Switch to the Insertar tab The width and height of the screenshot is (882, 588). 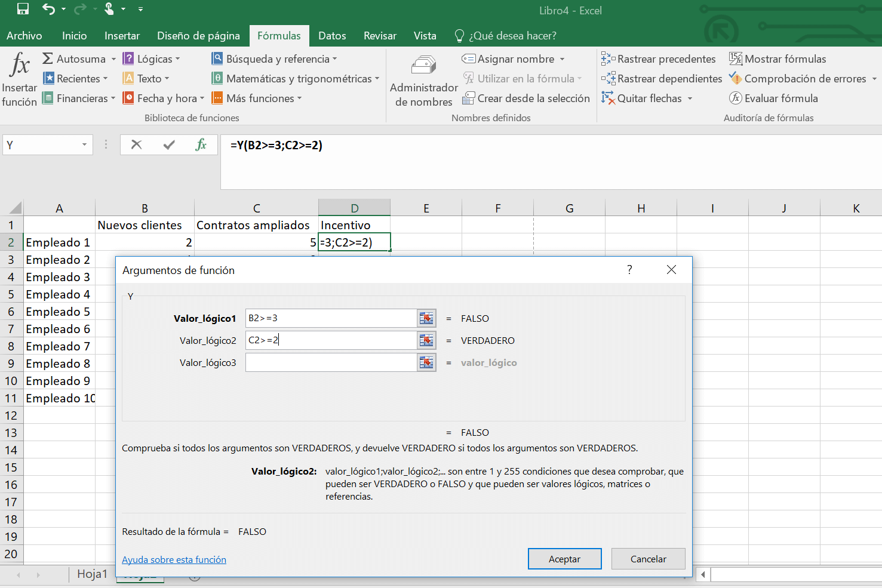tap(122, 36)
